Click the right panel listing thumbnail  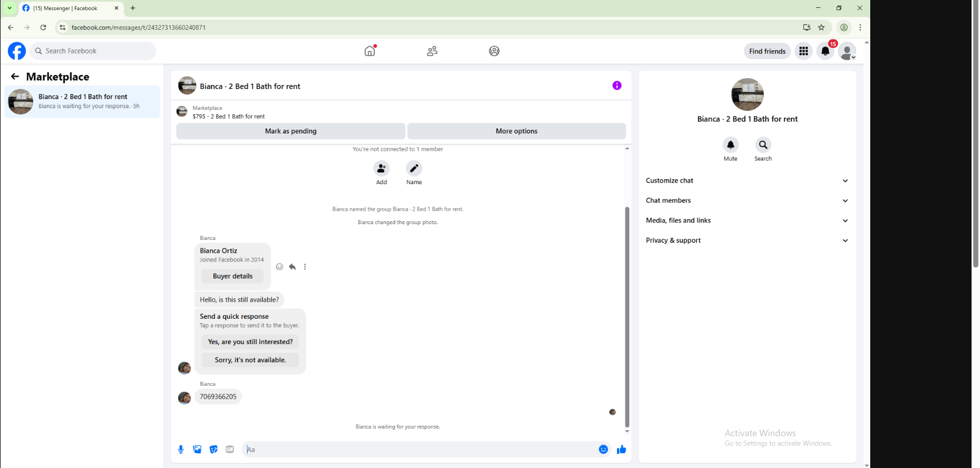(x=748, y=95)
